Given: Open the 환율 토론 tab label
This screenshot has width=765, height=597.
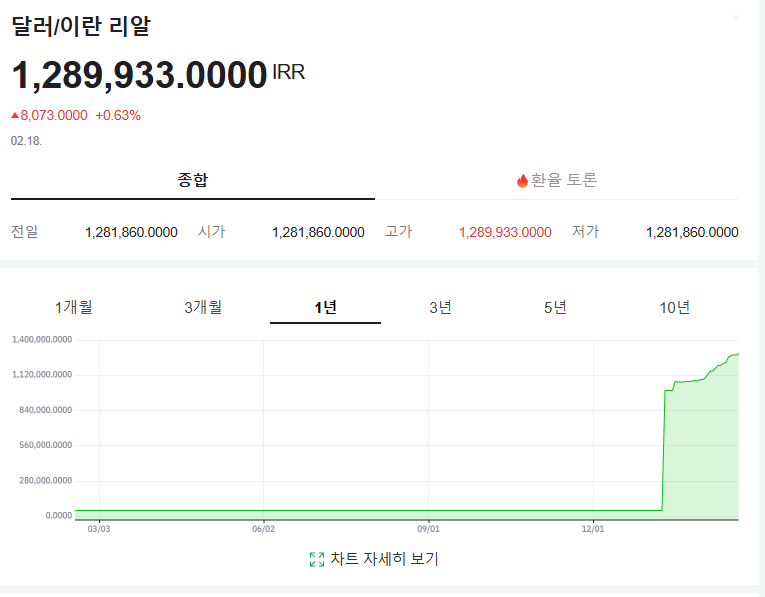Looking at the screenshot, I should tap(564, 180).
